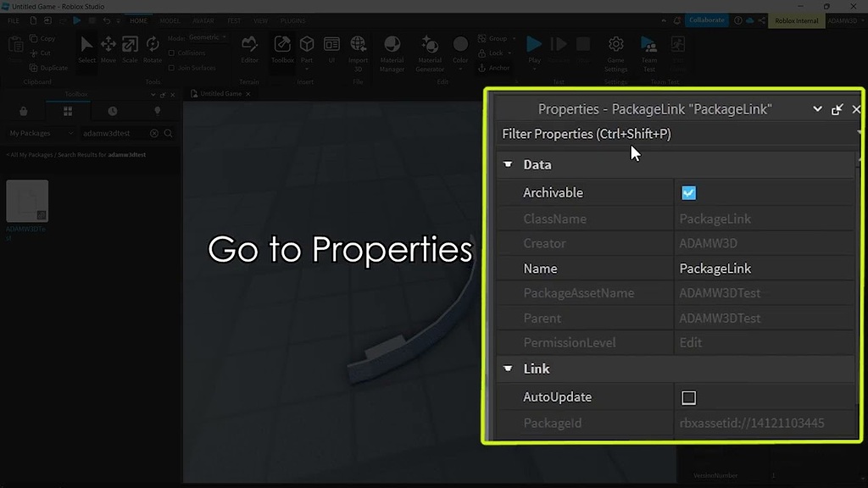
Task: Collapse the Data section in Properties
Action: click(509, 164)
